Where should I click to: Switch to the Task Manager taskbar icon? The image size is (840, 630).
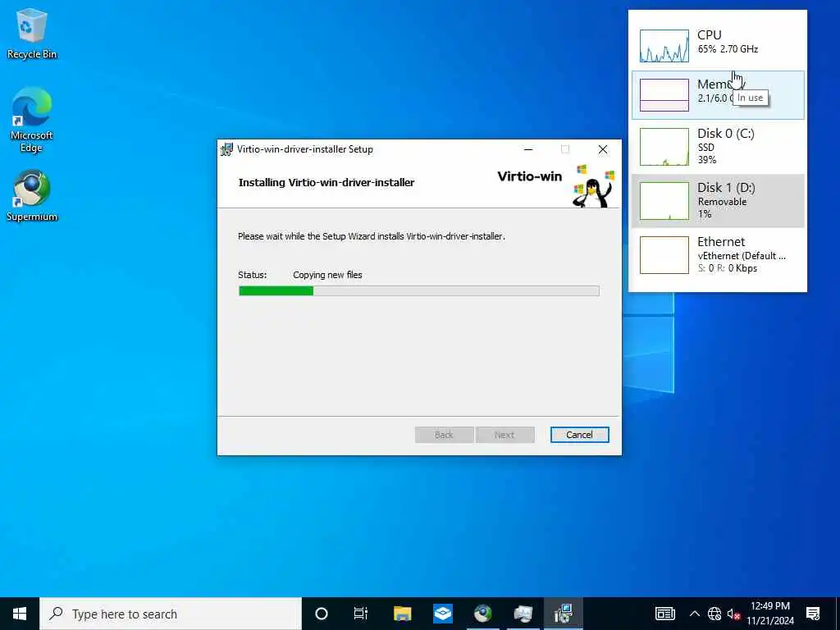pos(523,614)
